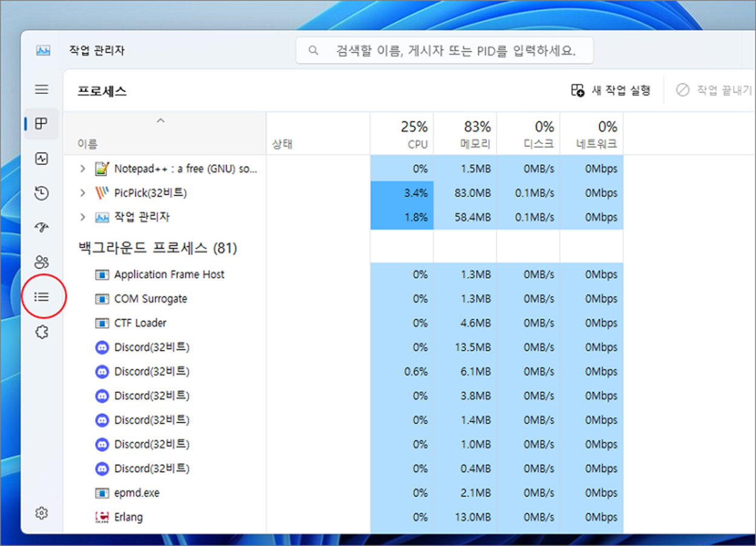756x546 pixels.
Task: Click Erlang 13.0MB memory cell
Action: pyautogui.click(x=465, y=518)
